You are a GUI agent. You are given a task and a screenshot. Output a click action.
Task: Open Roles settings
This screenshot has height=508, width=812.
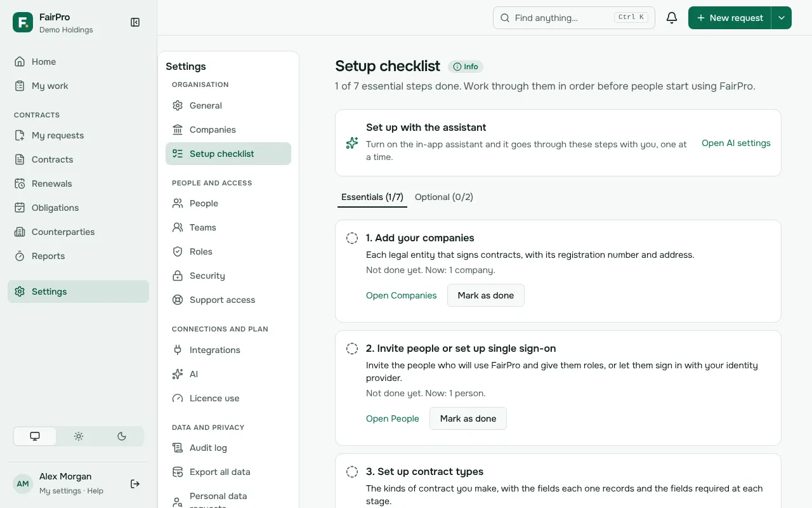tap(228, 251)
